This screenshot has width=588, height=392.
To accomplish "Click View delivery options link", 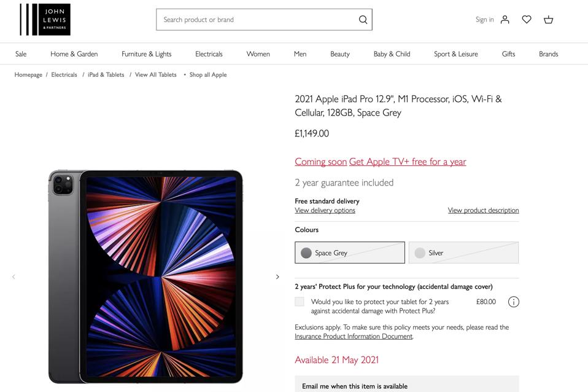I will pos(325,210).
